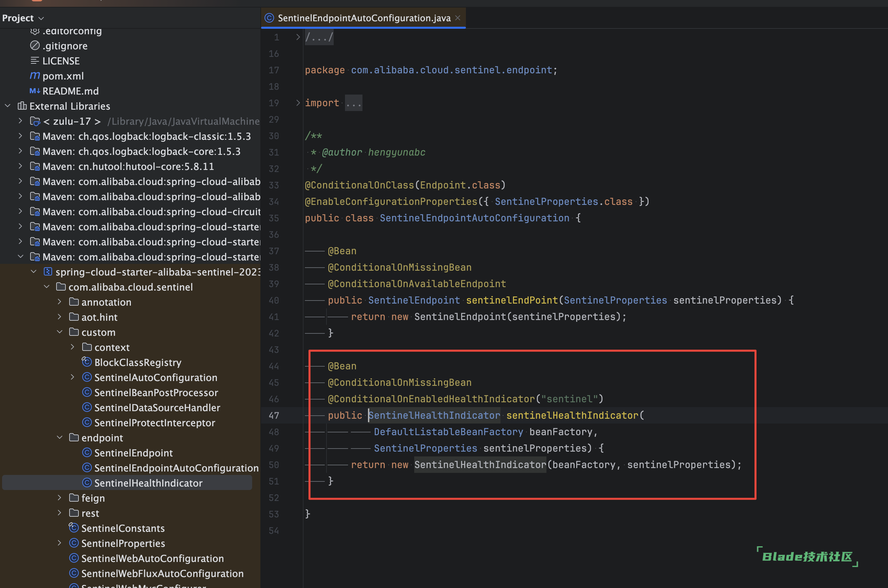
Task: Click the SentinelWebAutoConfiguration class icon
Action: click(74, 558)
